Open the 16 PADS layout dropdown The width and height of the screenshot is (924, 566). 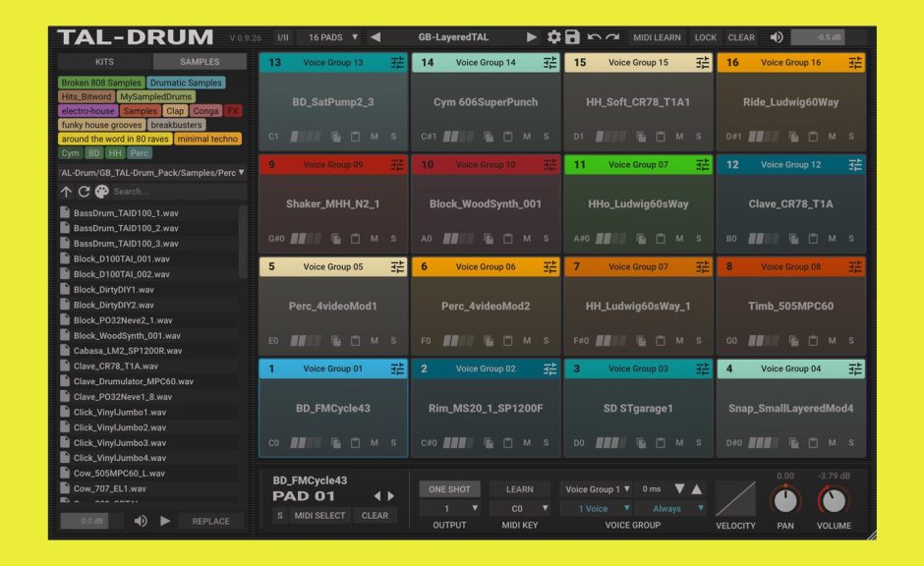point(333,37)
